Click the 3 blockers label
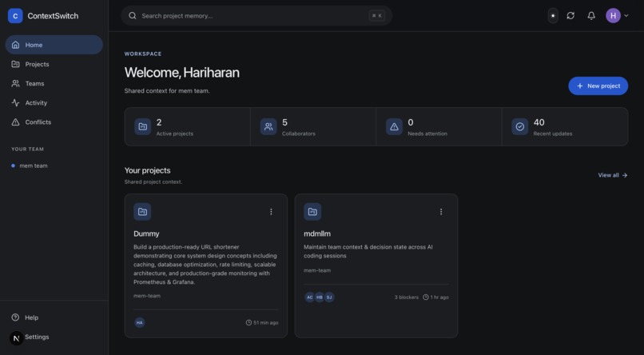Image resolution: width=644 pixels, height=355 pixels. [x=406, y=297]
